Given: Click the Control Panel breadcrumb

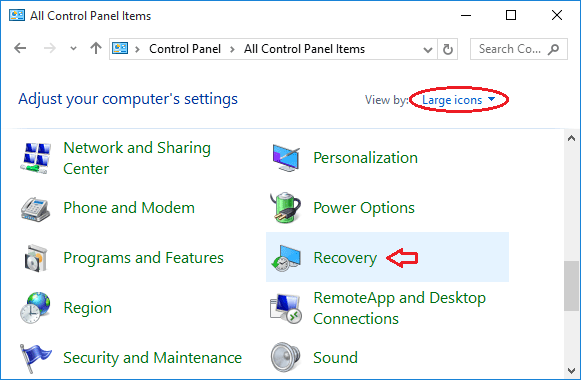Looking at the screenshot, I should (185, 49).
